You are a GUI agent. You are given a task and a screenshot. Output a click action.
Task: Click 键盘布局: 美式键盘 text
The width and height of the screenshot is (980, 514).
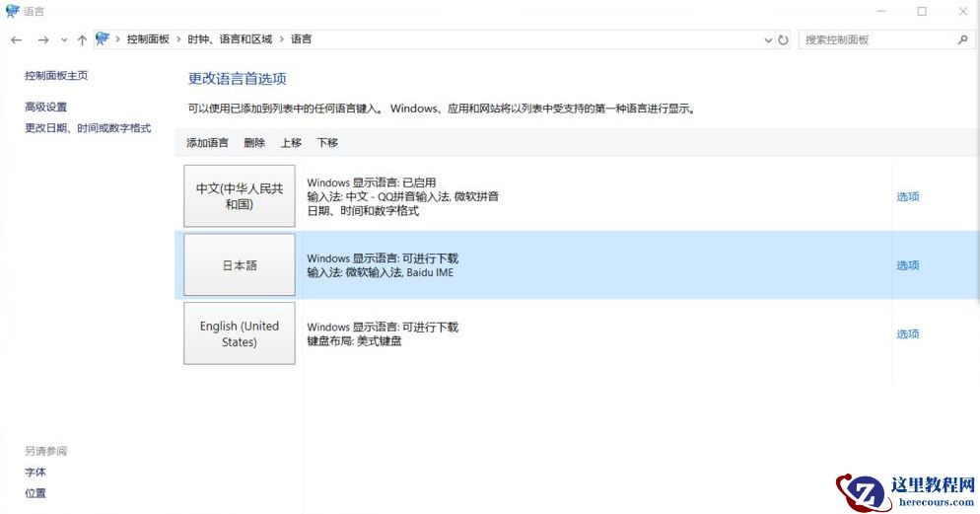(x=354, y=341)
